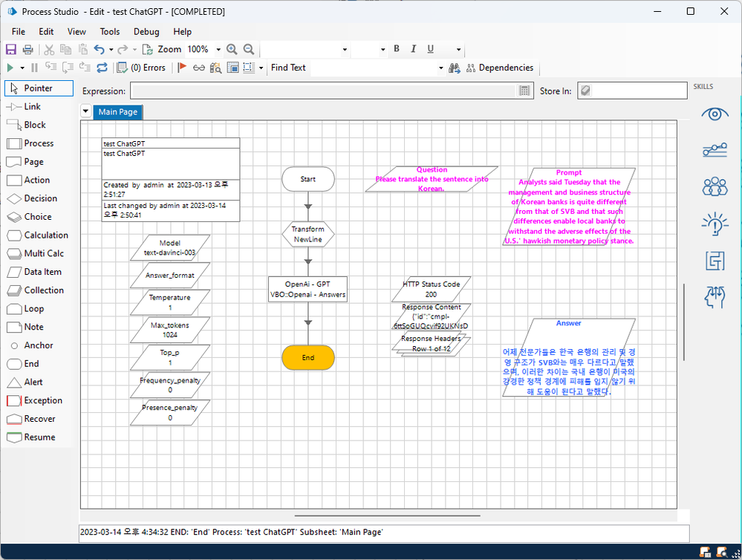
Task: Click the red breakpoint flag icon
Action: coord(182,68)
